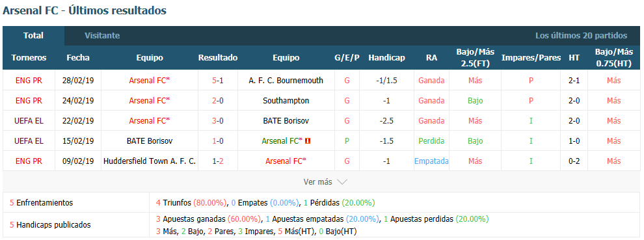
Task: Click Huddersfield Town A. F. C. team name
Action: pyautogui.click(x=150, y=161)
